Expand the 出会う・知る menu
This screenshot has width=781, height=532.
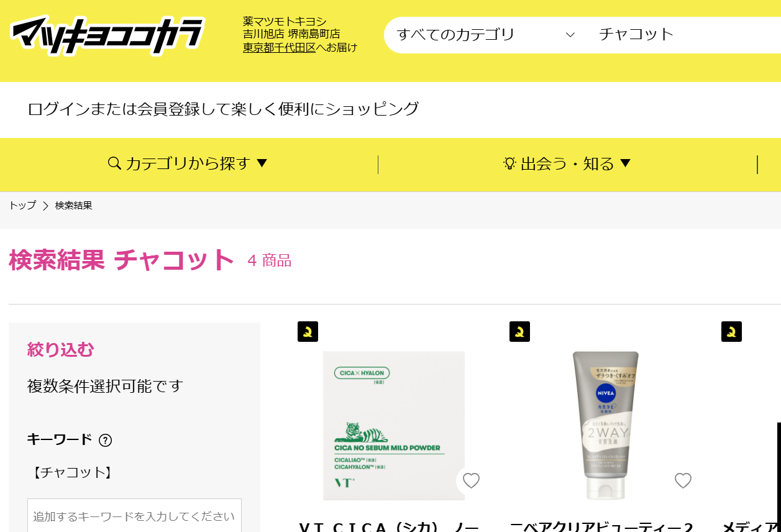point(567,163)
